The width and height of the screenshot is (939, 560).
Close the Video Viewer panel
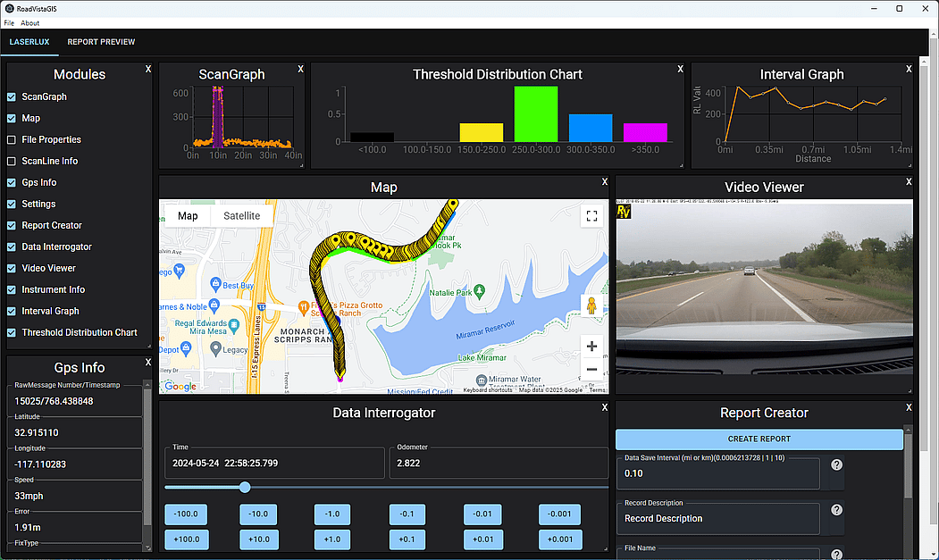click(x=909, y=182)
